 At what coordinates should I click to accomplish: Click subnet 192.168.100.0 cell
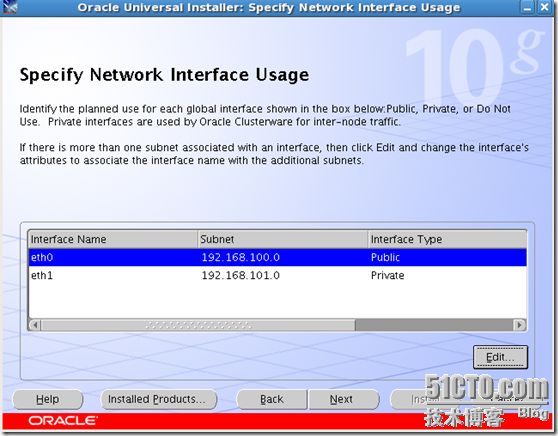coord(283,257)
